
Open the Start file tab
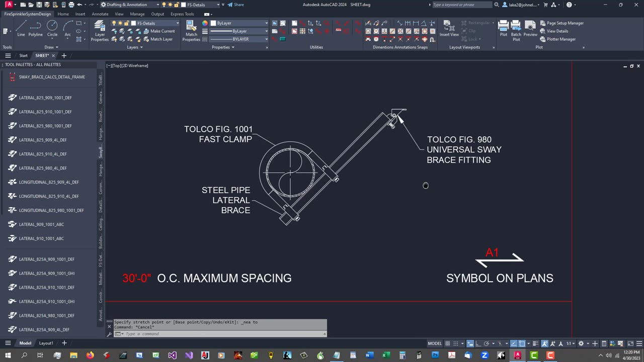point(24,55)
